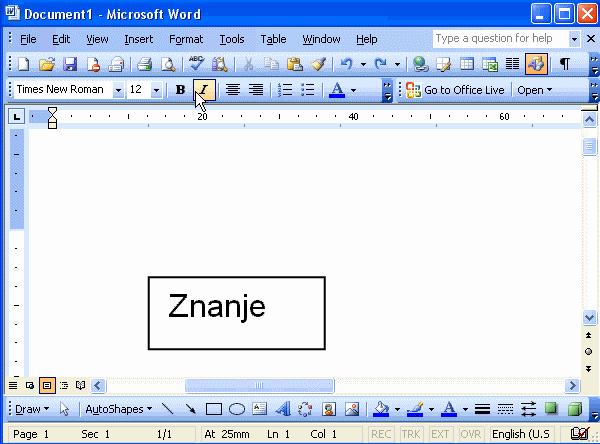This screenshot has width=600, height=444.
Task: Insert WordArt from Drawing toolbar
Action: [x=283, y=409]
